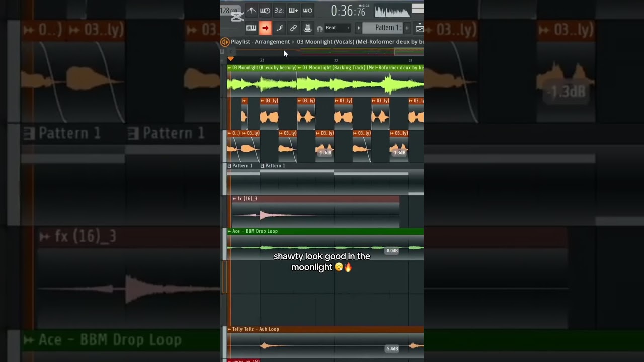
Task: Toggle the metronome button
Action: (251, 10)
